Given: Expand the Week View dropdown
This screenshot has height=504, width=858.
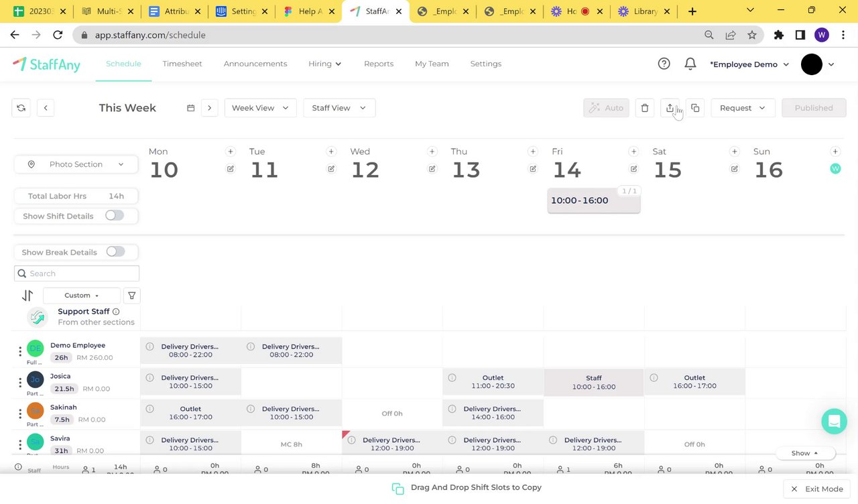Looking at the screenshot, I should click(x=260, y=108).
